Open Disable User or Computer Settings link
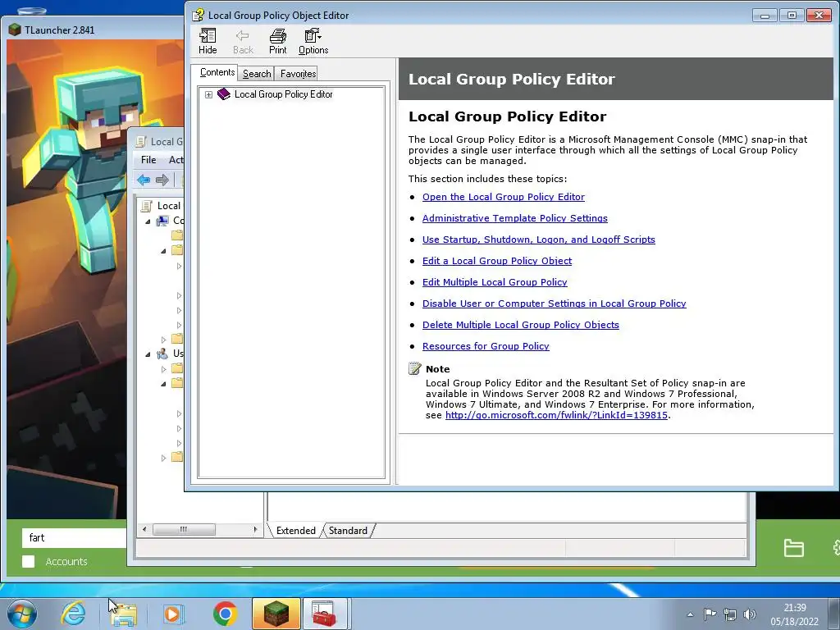The width and height of the screenshot is (840, 630). point(554,304)
